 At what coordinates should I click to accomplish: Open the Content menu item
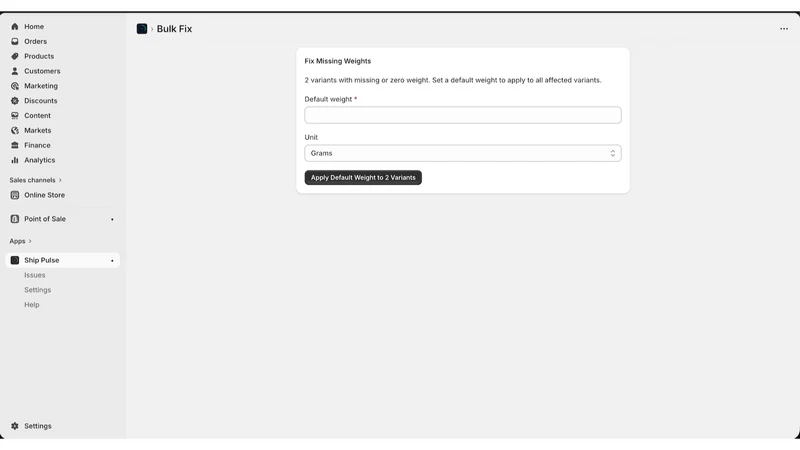(x=37, y=115)
